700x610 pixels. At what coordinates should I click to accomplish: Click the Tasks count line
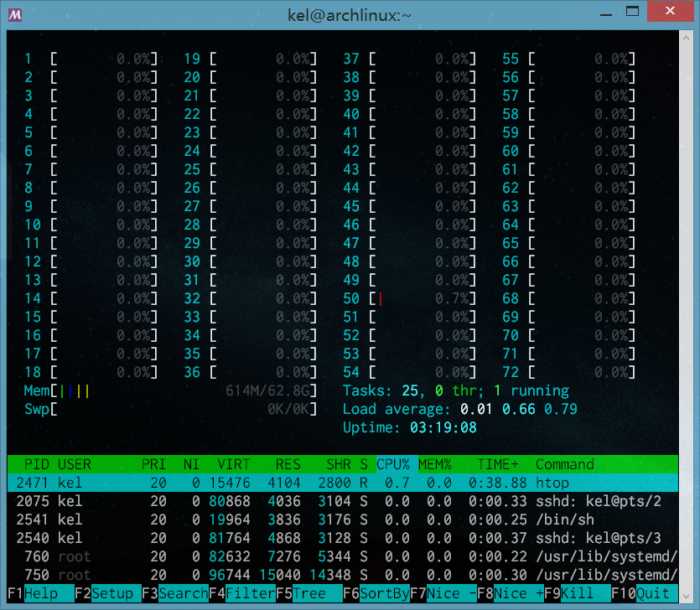[456, 391]
